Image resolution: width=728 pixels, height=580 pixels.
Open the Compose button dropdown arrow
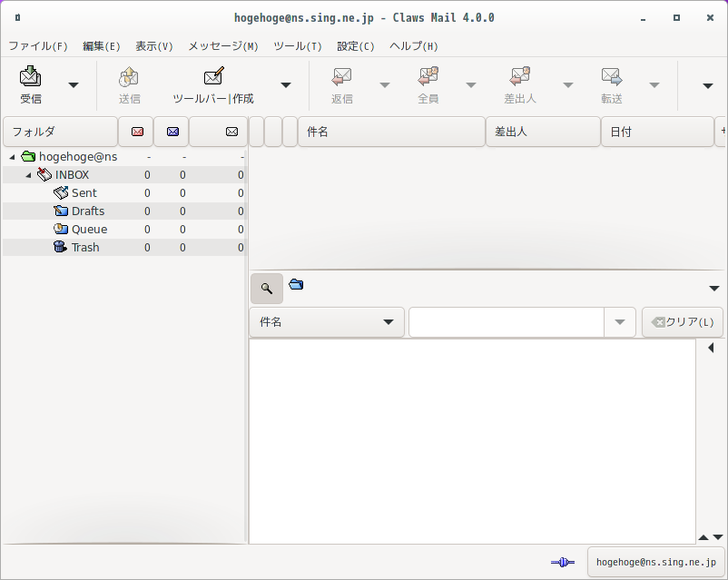coord(286,85)
